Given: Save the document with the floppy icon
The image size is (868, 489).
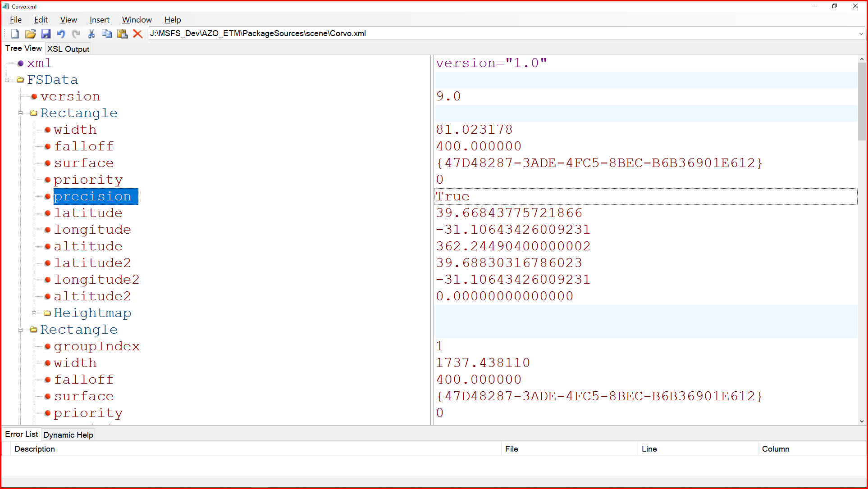Looking at the screenshot, I should tap(46, 34).
